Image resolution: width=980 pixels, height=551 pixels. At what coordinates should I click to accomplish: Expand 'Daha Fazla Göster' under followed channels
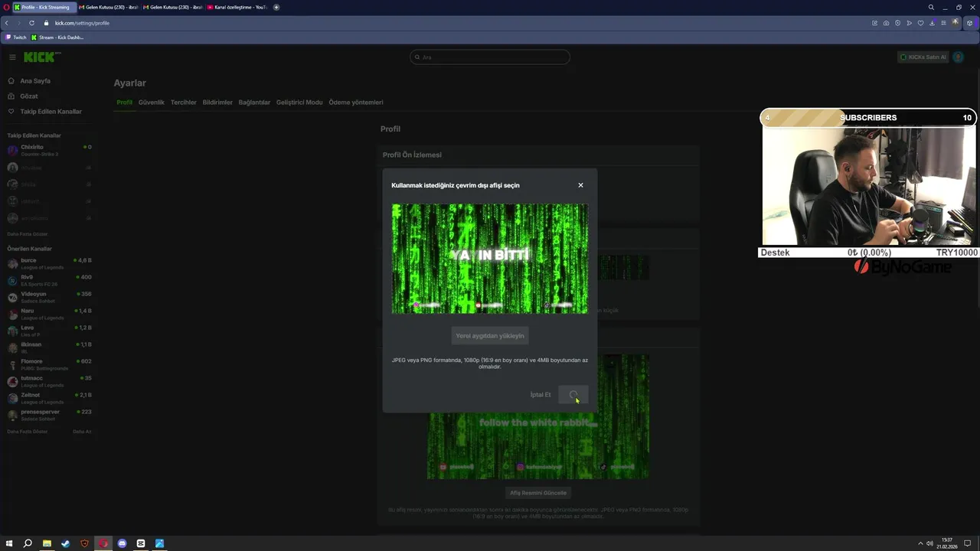coord(28,234)
